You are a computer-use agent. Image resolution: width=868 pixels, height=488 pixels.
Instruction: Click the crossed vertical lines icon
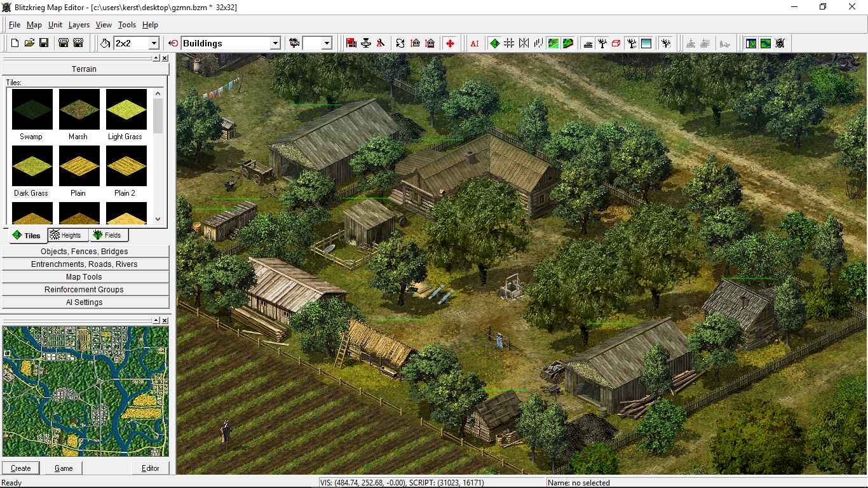[524, 43]
